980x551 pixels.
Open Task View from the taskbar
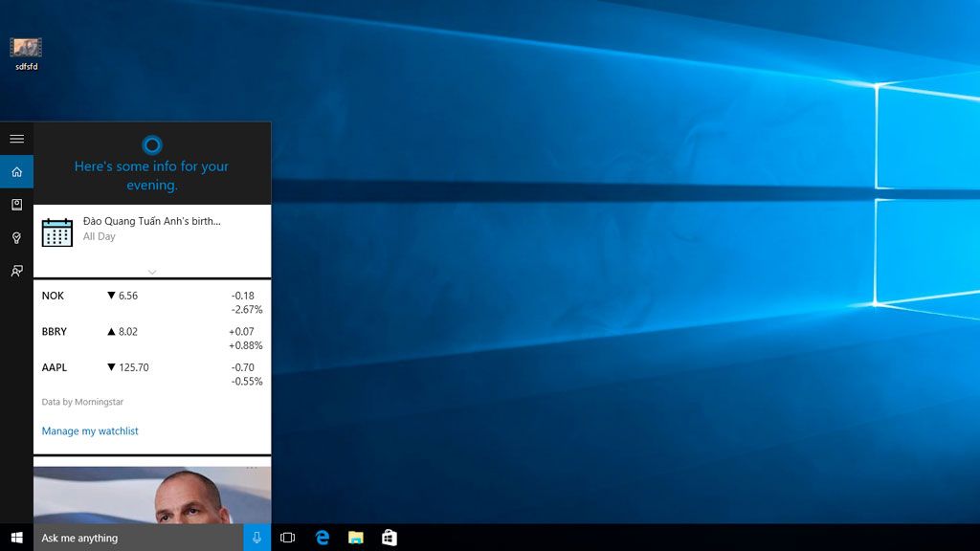(287, 538)
